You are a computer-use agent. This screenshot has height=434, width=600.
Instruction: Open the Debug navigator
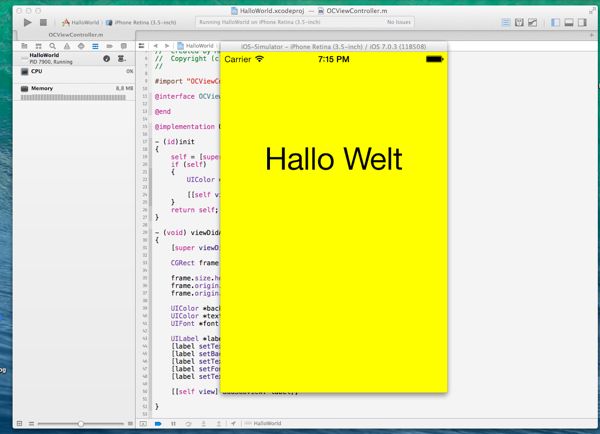pos(95,46)
